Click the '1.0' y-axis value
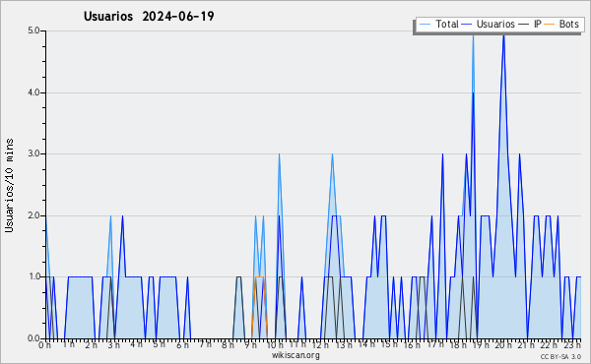 tap(33, 277)
